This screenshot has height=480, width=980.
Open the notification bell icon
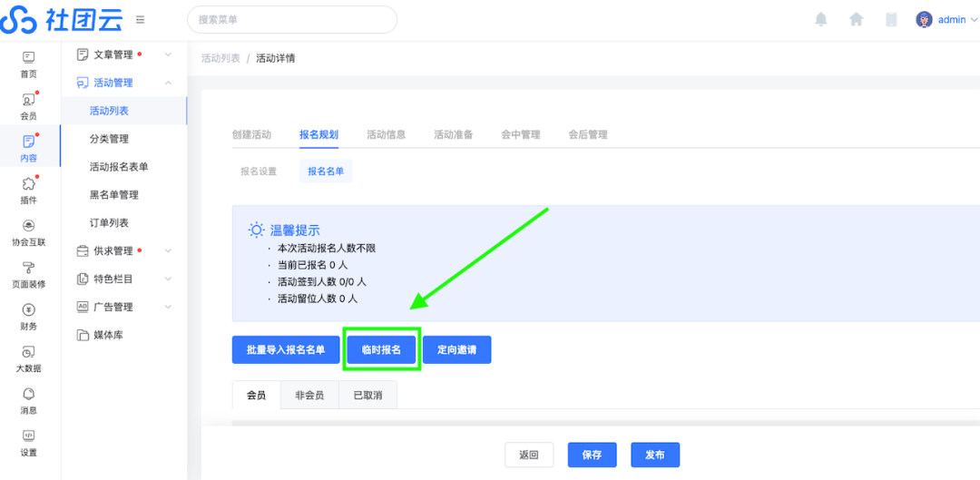pos(821,19)
